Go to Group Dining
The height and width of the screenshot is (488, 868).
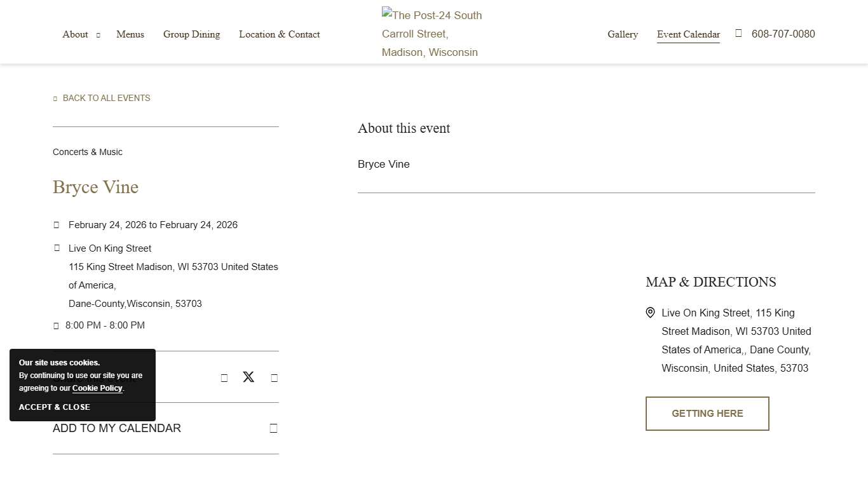191,34
